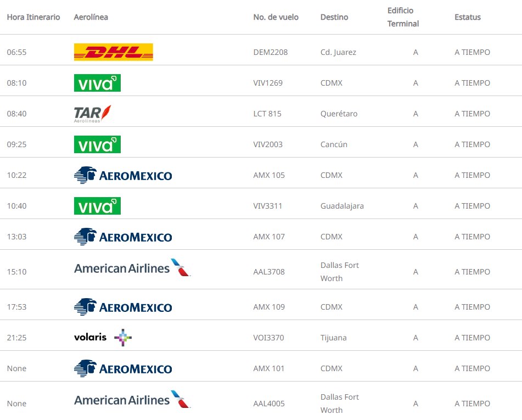This screenshot has width=522, height=420.
Task: Click the Estatus column header
Action: point(468,17)
